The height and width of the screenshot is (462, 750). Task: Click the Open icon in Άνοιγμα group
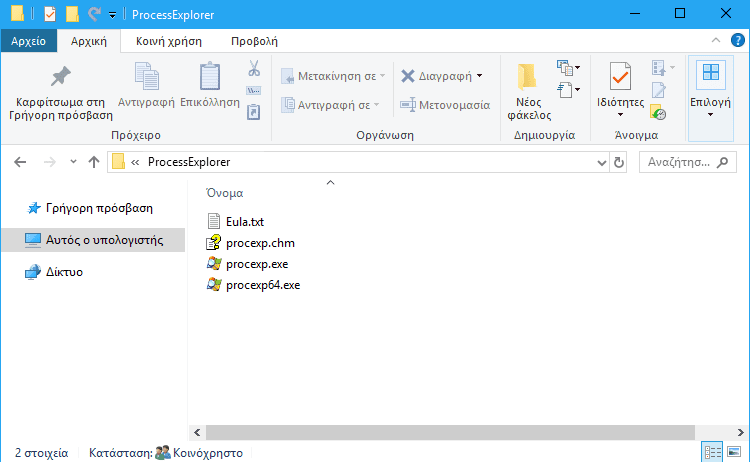point(659,68)
